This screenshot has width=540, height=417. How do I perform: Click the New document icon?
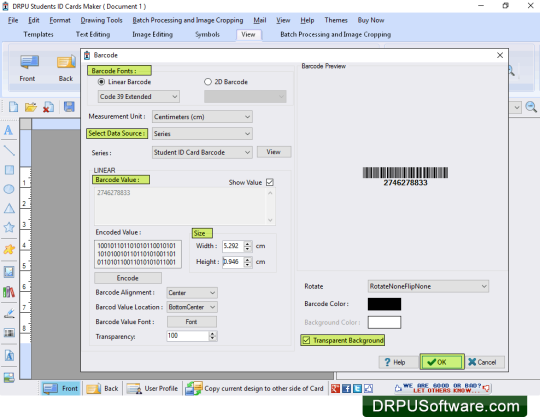click(13, 107)
